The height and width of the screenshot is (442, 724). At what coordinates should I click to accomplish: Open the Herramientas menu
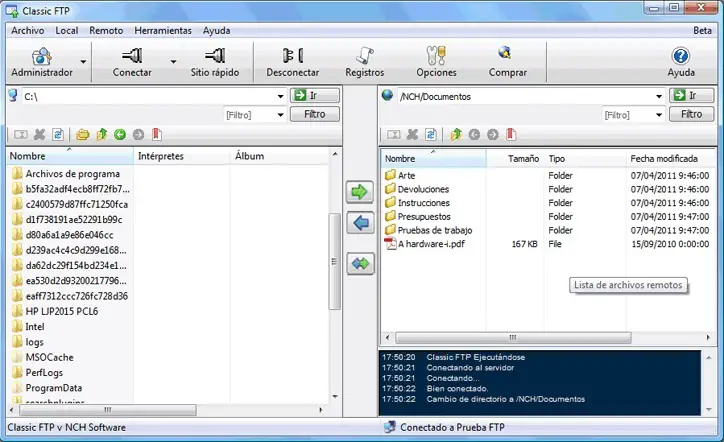click(163, 30)
